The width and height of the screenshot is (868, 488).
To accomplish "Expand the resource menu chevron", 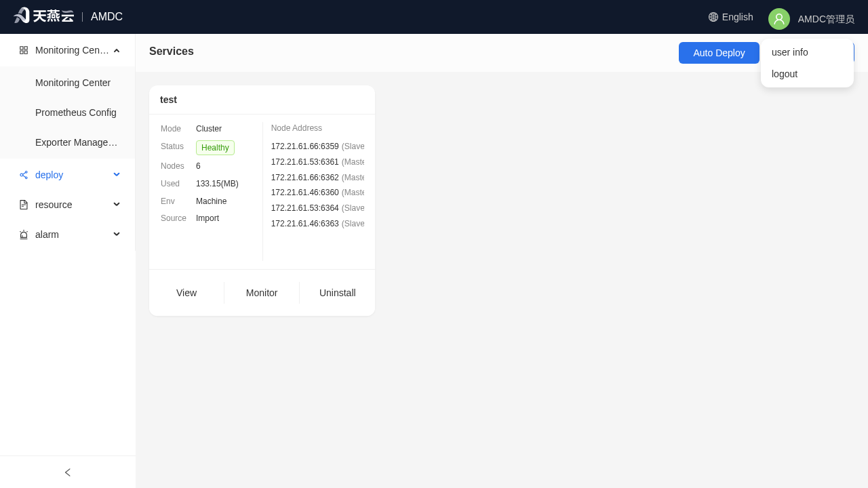I will [117, 205].
